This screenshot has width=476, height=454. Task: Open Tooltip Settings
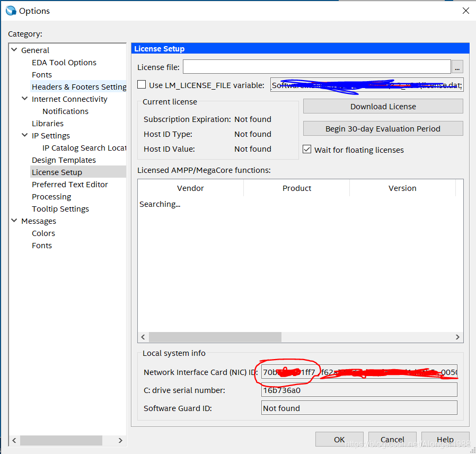(x=60, y=208)
